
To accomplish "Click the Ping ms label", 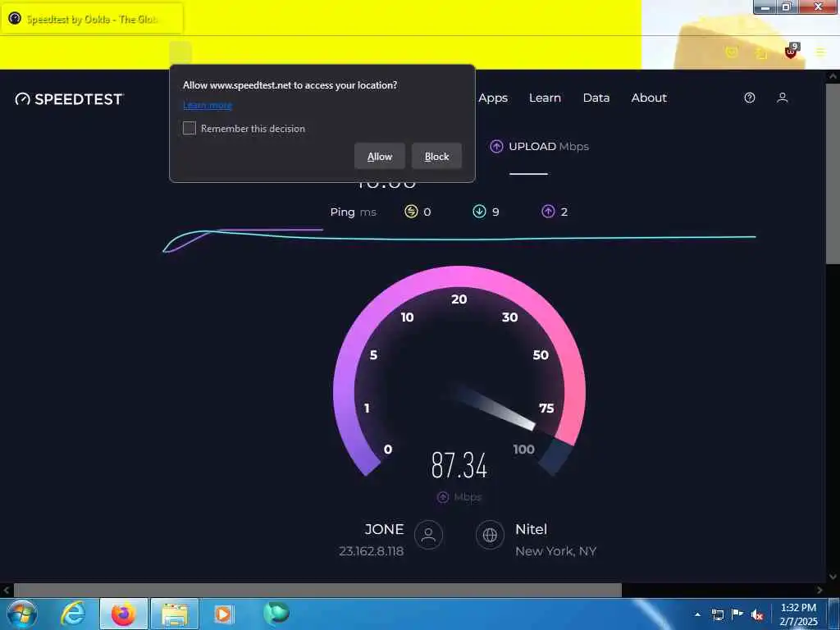I will click(353, 212).
